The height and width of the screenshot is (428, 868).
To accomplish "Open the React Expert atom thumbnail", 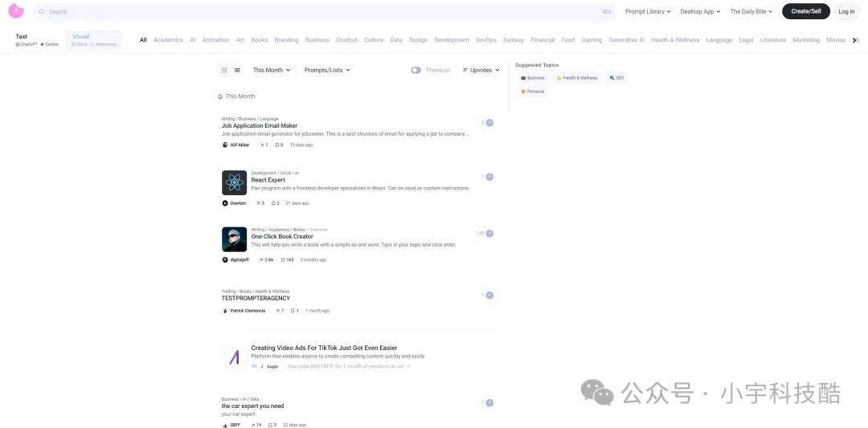I will click(x=234, y=182).
